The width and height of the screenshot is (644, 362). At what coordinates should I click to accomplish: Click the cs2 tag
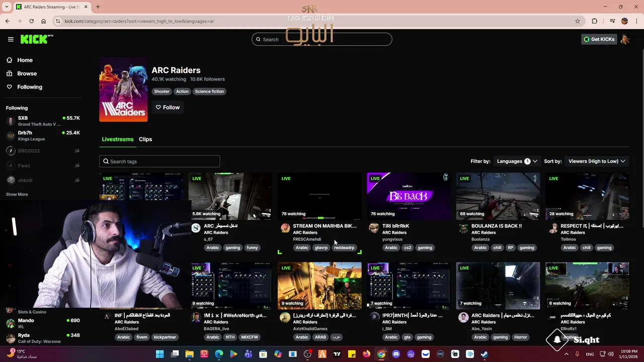pyautogui.click(x=408, y=247)
